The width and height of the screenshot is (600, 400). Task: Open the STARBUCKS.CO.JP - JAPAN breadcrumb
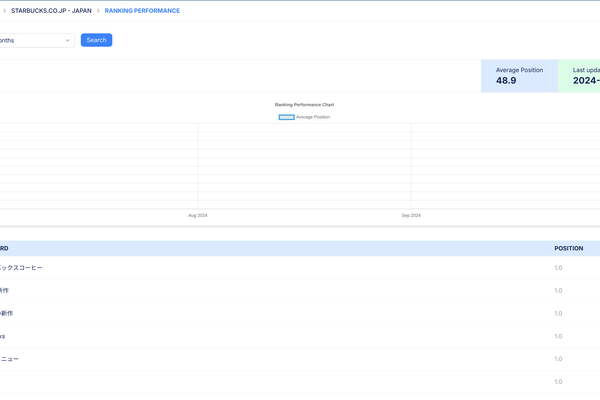tap(50, 11)
